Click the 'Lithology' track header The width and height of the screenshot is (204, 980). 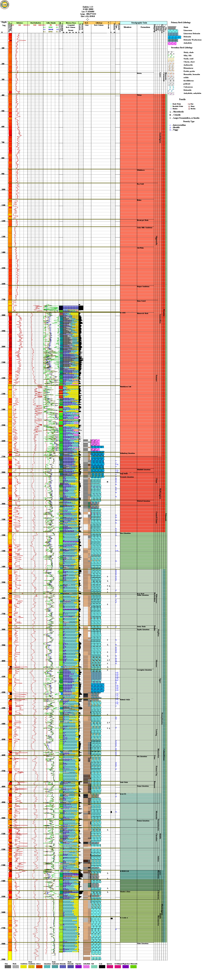(99, 23)
